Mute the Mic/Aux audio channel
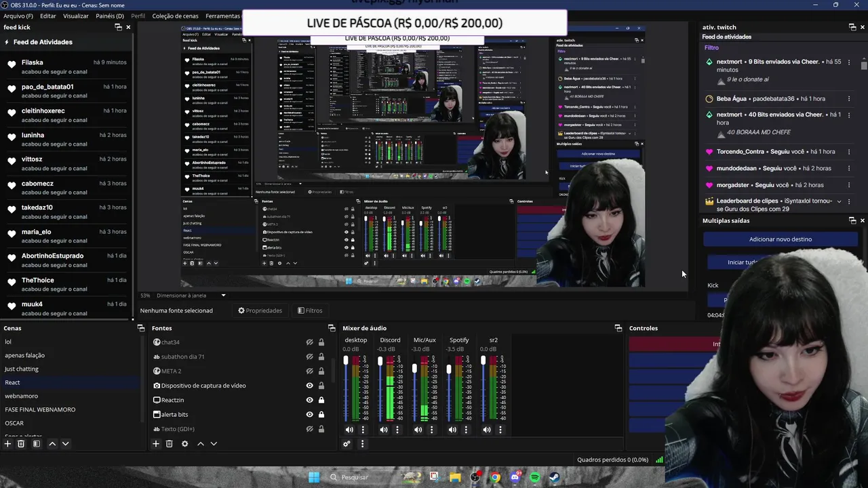Image resolution: width=868 pixels, height=488 pixels. click(418, 430)
